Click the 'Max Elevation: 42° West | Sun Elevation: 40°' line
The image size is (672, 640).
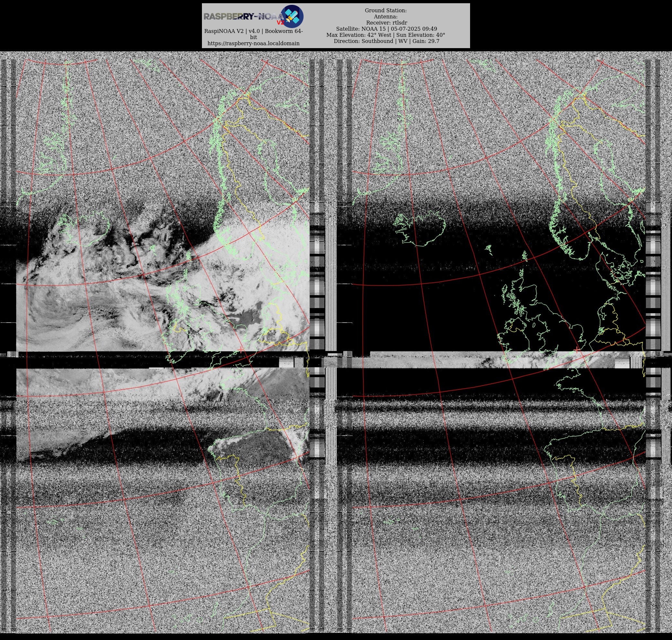pyautogui.click(x=386, y=35)
